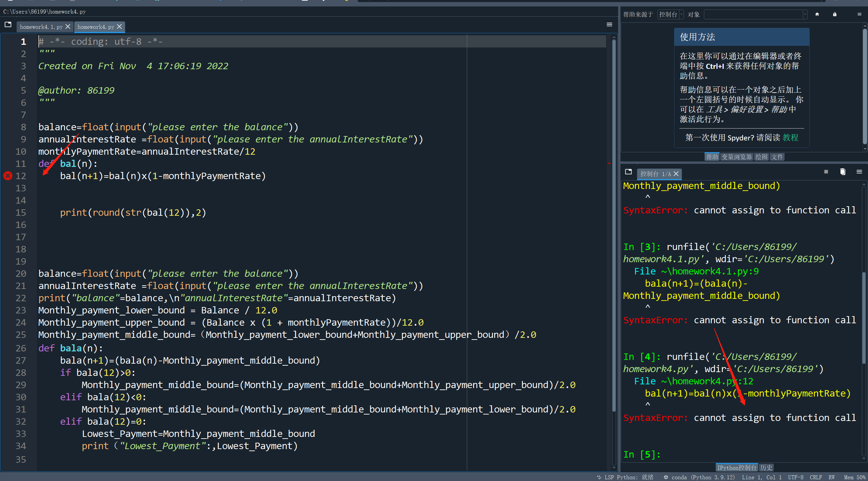The image size is (868, 481).
Task: Open the 绘图 plots tab
Action: (761, 157)
